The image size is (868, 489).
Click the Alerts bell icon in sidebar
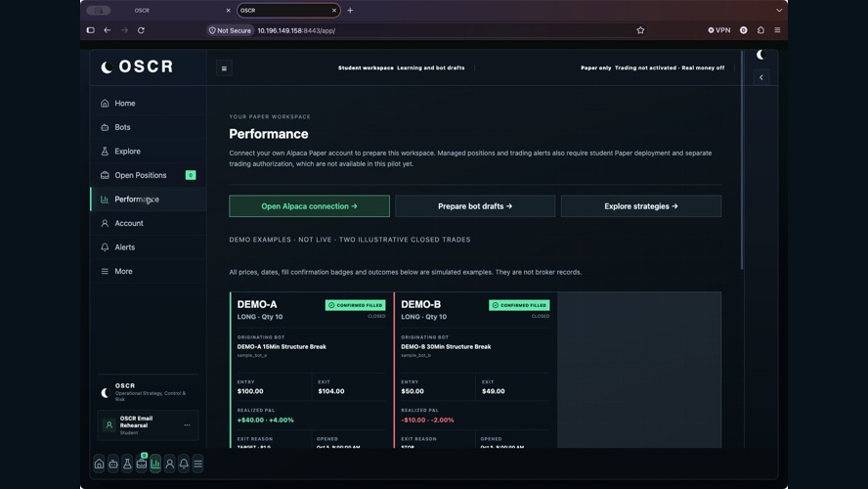pos(105,247)
